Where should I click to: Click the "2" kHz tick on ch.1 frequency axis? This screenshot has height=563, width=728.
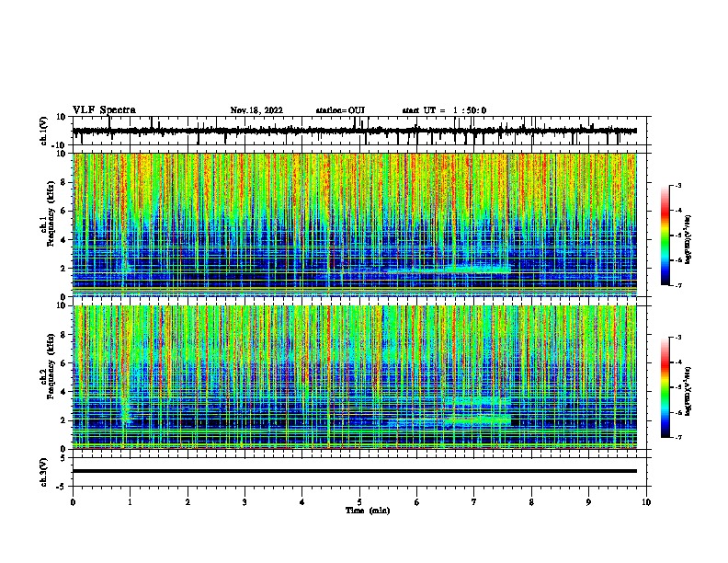pyautogui.click(x=63, y=268)
